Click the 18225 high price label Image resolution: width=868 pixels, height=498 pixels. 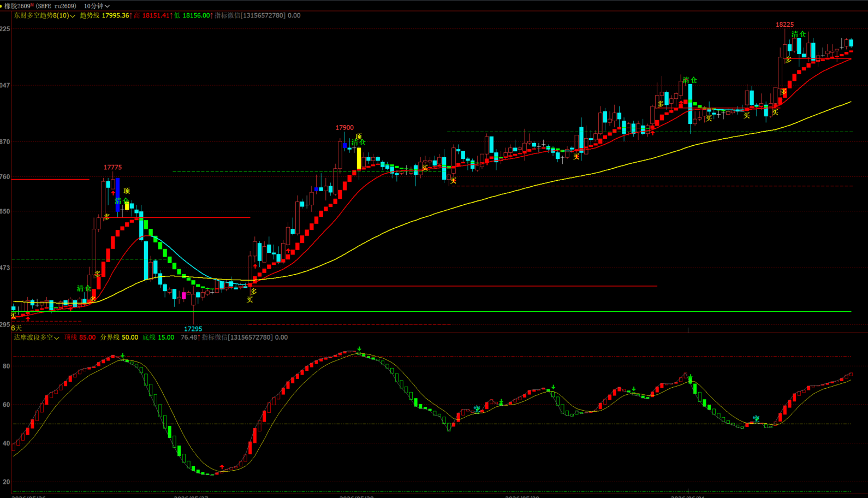tap(784, 25)
